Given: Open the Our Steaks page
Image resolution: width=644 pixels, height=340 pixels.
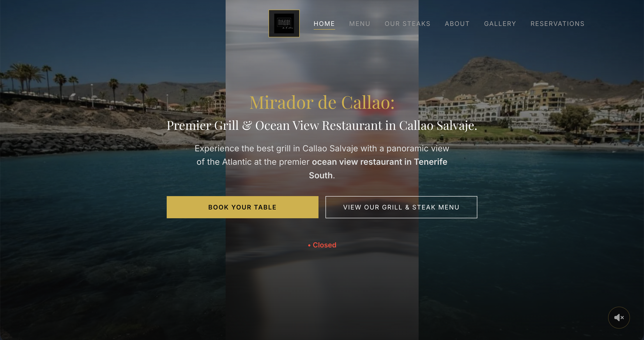Looking at the screenshot, I should click(x=407, y=24).
